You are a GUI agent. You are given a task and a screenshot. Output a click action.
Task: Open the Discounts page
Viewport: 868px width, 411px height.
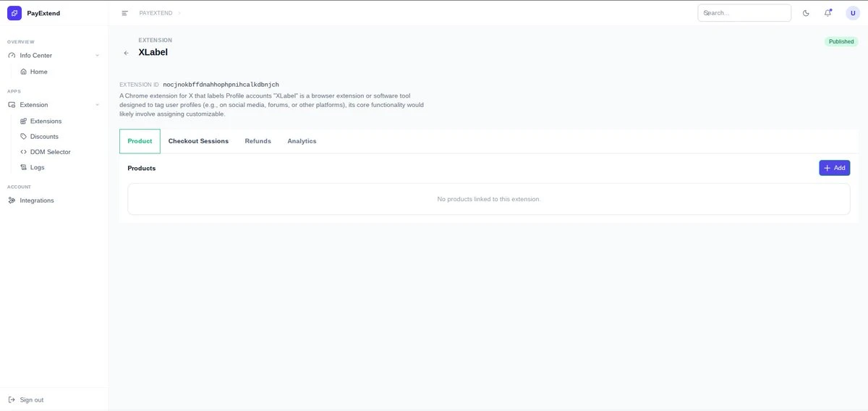click(44, 136)
